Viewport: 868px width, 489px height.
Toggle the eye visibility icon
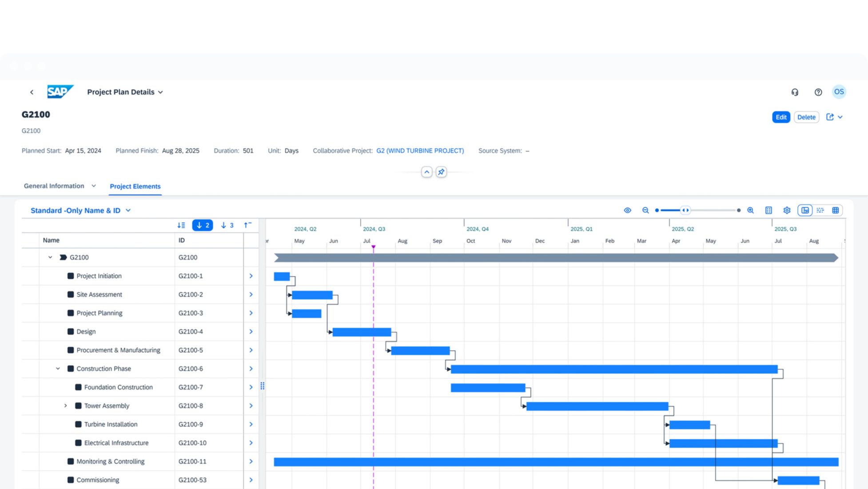(627, 210)
